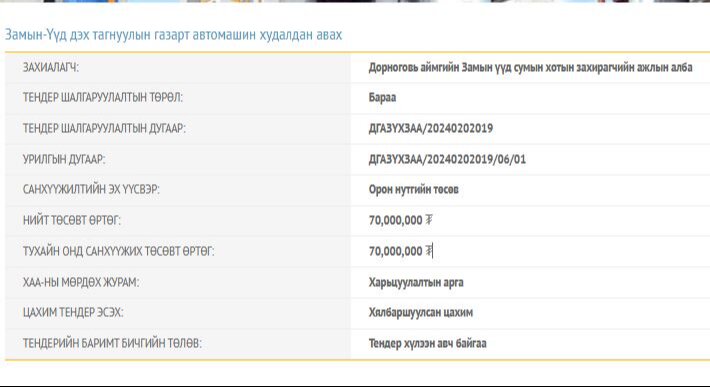710x387 pixels.
Task: Click the ЗАХИАЛАГЧ row label
Action: pyautogui.click(x=51, y=67)
